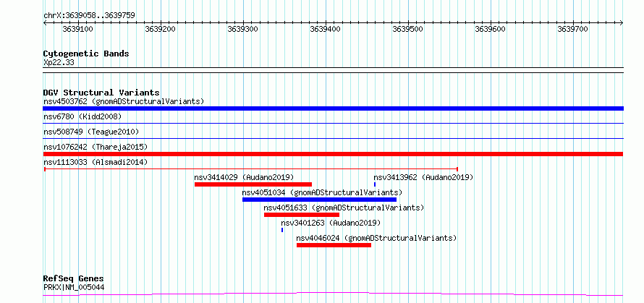Click ruler tick label 3639200

point(161,29)
